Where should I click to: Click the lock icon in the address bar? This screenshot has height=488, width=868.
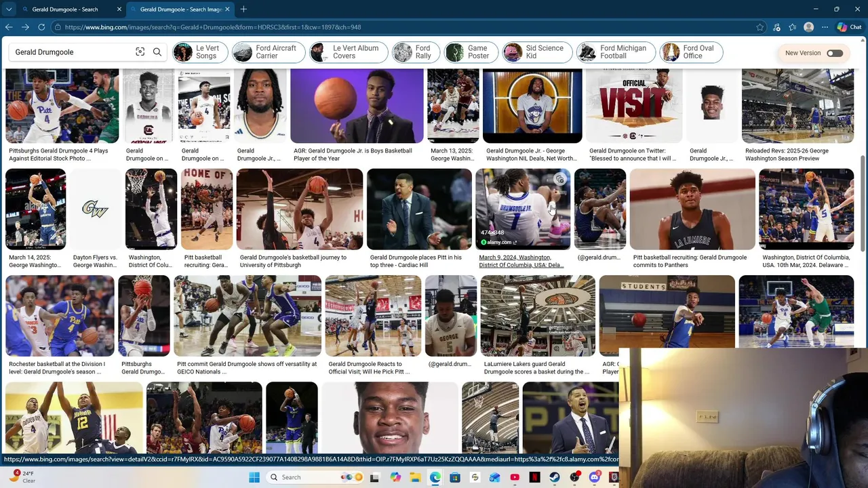[x=59, y=27]
